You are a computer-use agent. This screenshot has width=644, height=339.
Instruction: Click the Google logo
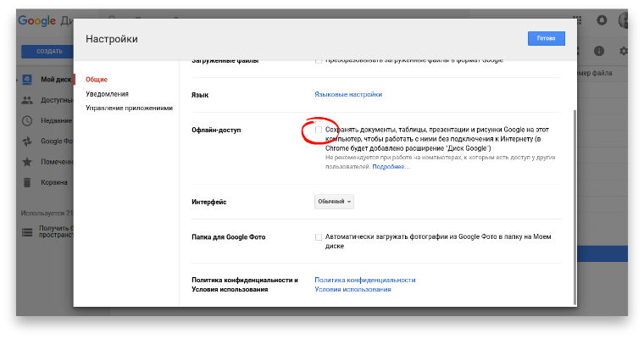37,20
